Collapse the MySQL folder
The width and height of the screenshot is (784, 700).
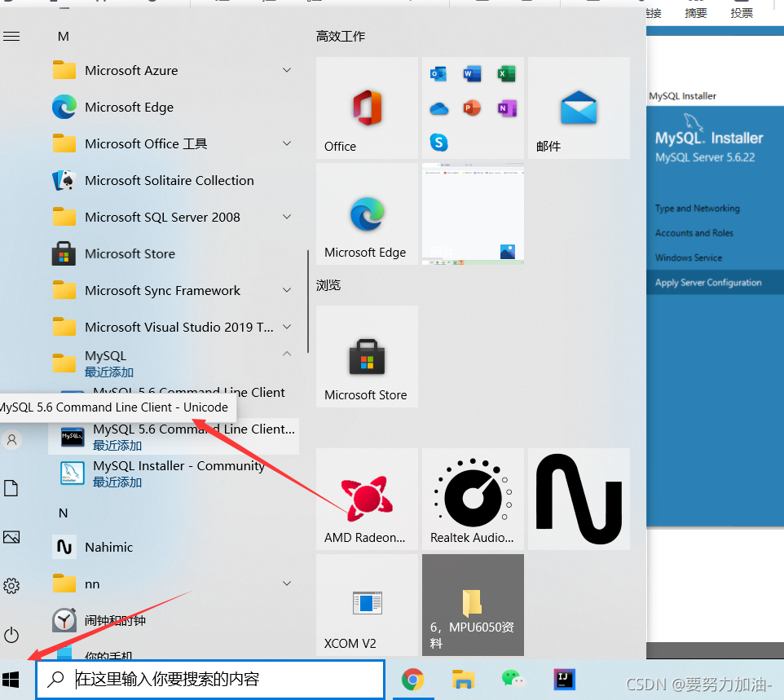pyautogui.click(x=174, y=363)
